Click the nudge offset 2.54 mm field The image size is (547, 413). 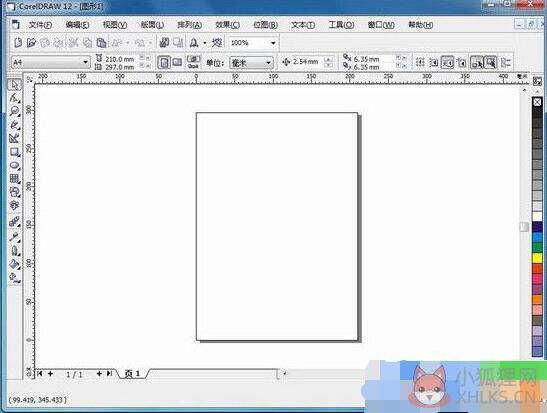tap(305, 62)
